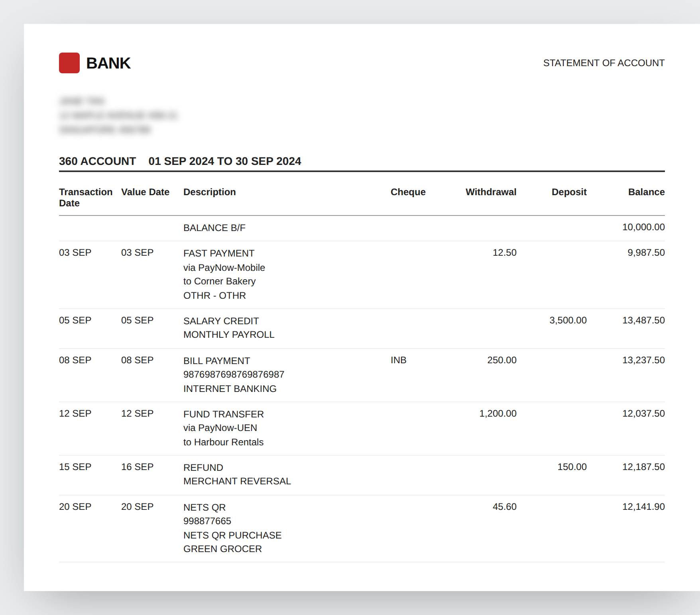
Task: Select the GREEN GROCER merchant text
Action: (223, 549)
